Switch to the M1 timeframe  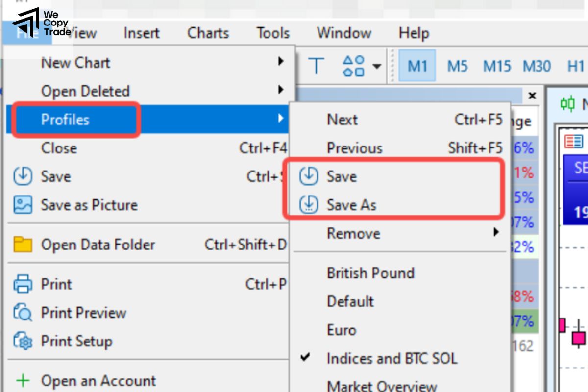[x=417, y=66]
